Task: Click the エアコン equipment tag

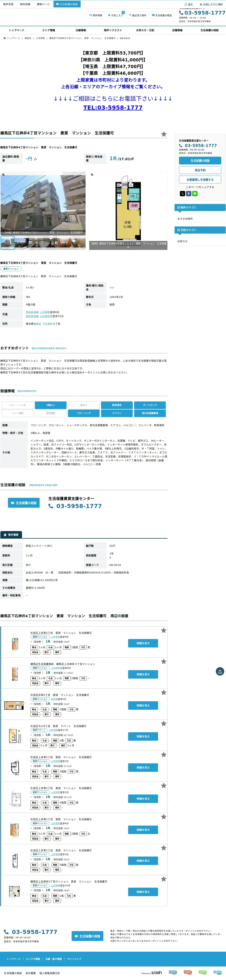Action: [117, 413]
